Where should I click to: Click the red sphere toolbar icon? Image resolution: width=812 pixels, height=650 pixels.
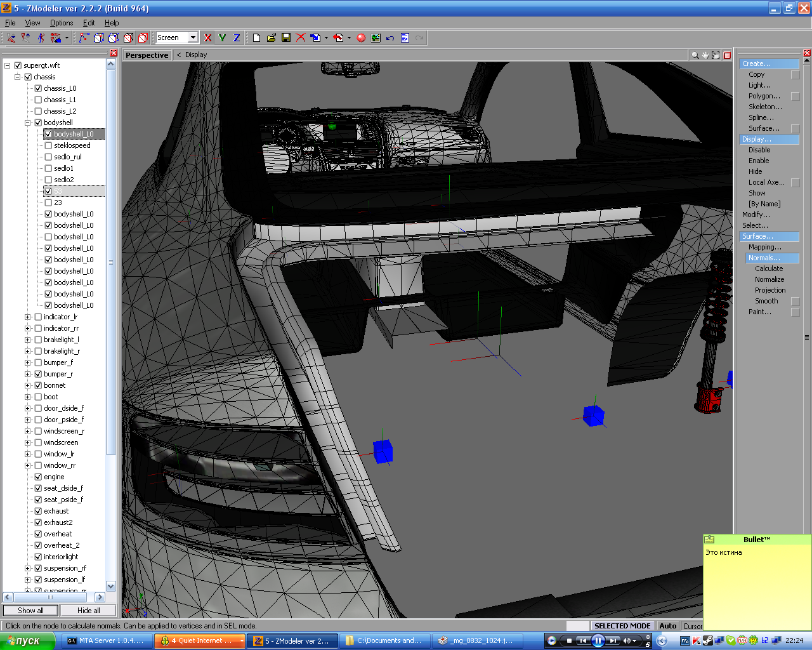coord(361,38)
